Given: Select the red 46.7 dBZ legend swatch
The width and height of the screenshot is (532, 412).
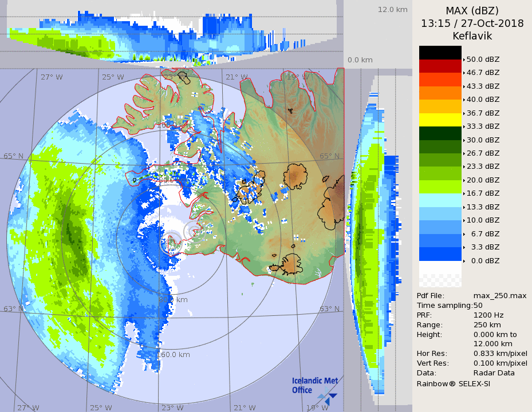Looking at the screenshot, I should (x=440, y=66).
